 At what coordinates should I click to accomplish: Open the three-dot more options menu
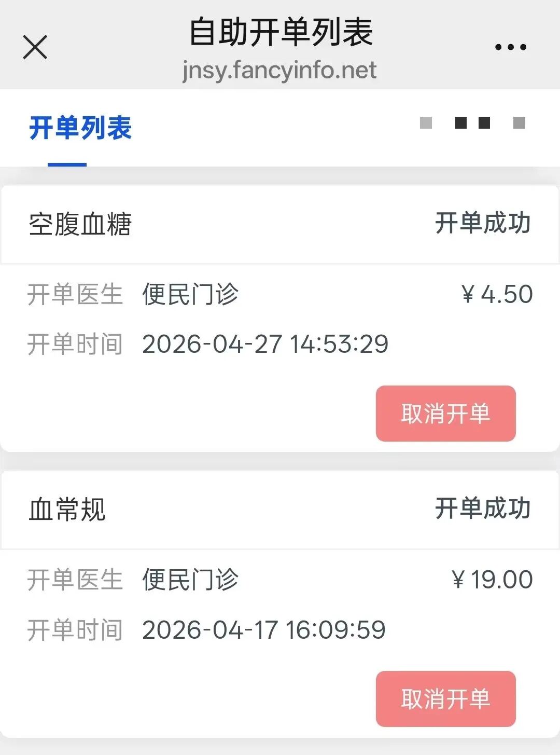click(x=510, y=47)
